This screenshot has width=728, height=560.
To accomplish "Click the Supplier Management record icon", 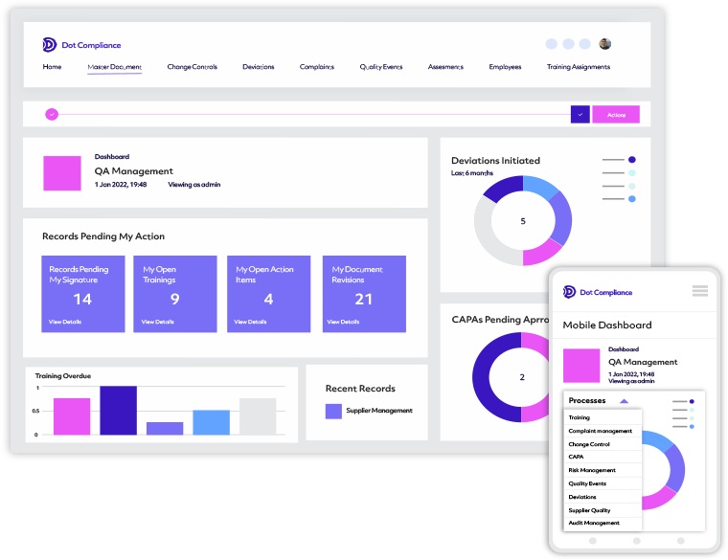I will pos(333,411).
